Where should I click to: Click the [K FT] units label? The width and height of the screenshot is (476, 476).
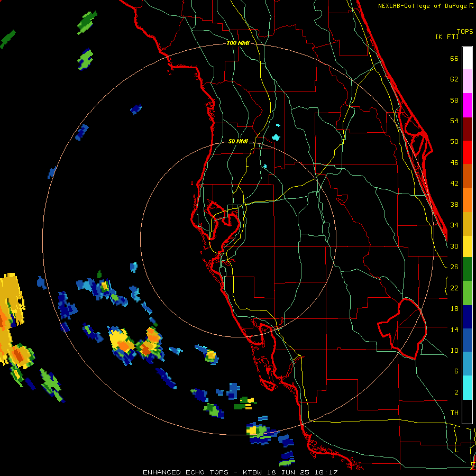pyautogui.click(x=447, y=36)
